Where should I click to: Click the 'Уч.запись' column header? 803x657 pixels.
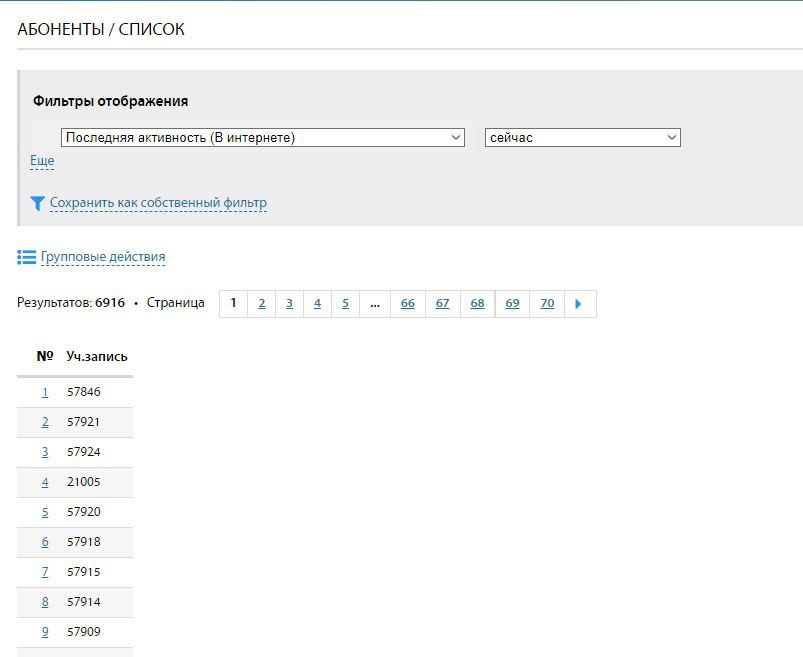tap(97, 356)
